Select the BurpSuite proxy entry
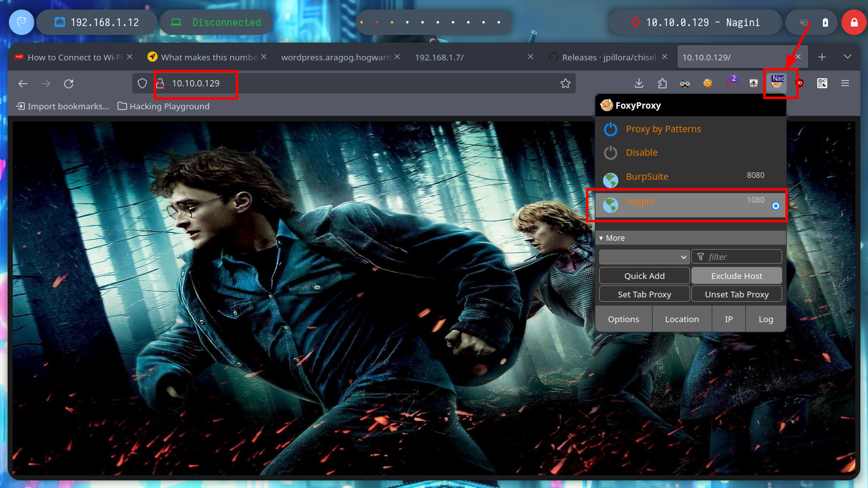868x488 pixels. (647, 177)
